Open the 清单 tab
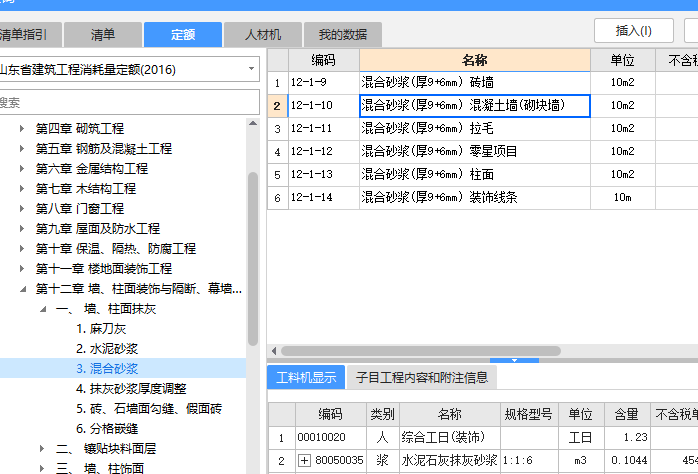This screenshot has width=698, height=474. pos(103,35)
